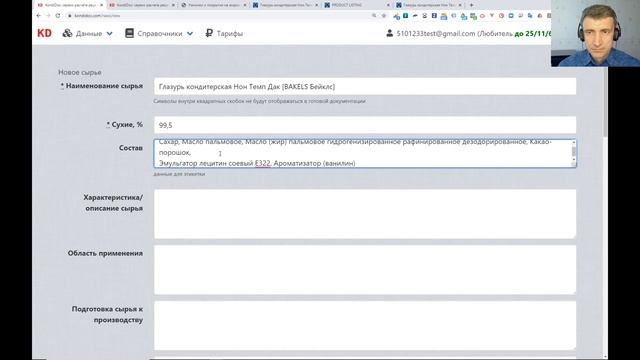The image size is (640, 360).
Task: Focus the Наименование сырья input field
Action: tap(365, 87)
